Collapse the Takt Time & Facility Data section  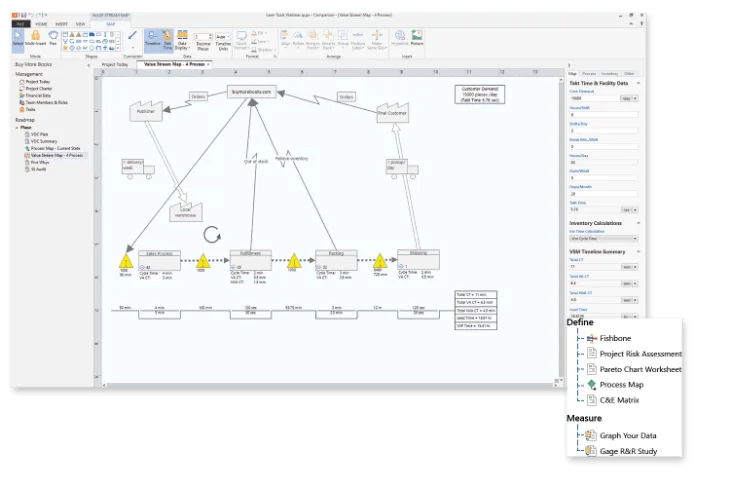coord(638,83)
